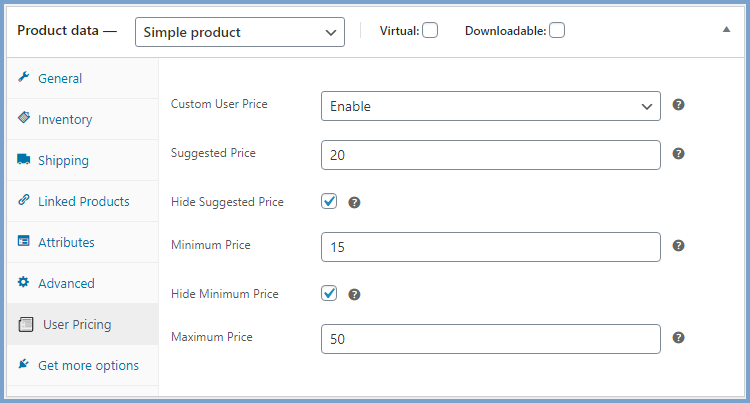This screenshot has height=403, width=750.
Task: Uncheck the Hide Minimum Price checkbox
Action: coord(329,293)
